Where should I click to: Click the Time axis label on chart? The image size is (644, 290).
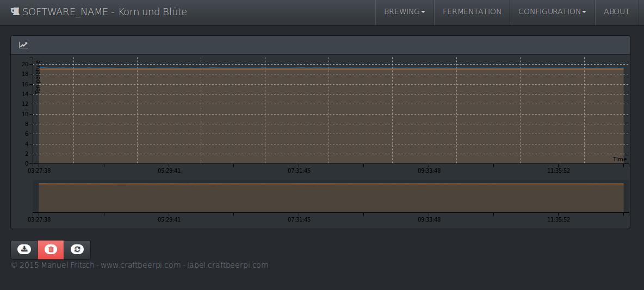620,159
